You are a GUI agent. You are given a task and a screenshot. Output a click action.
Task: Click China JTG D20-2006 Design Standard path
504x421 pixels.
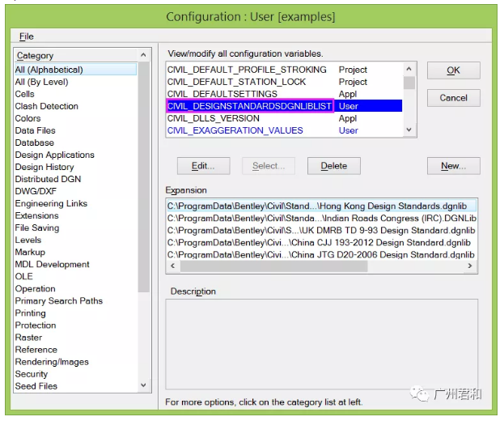[x=321, y=255]
